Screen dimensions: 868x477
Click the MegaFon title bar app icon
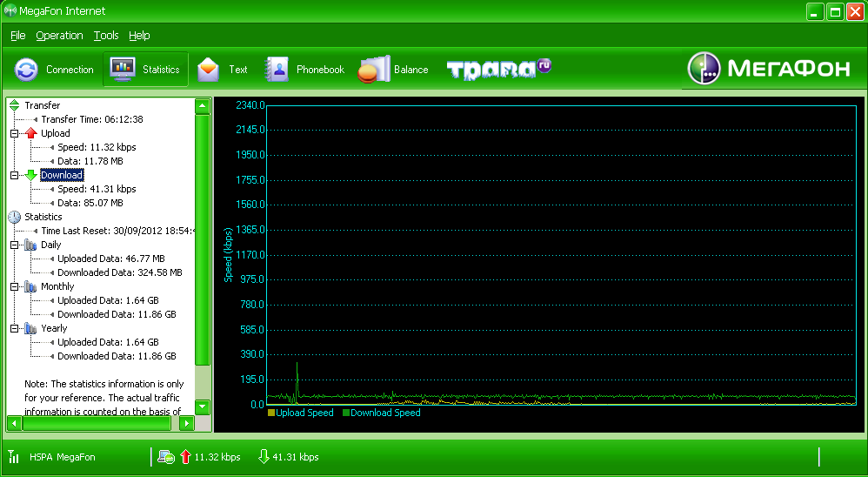point(10,10)
